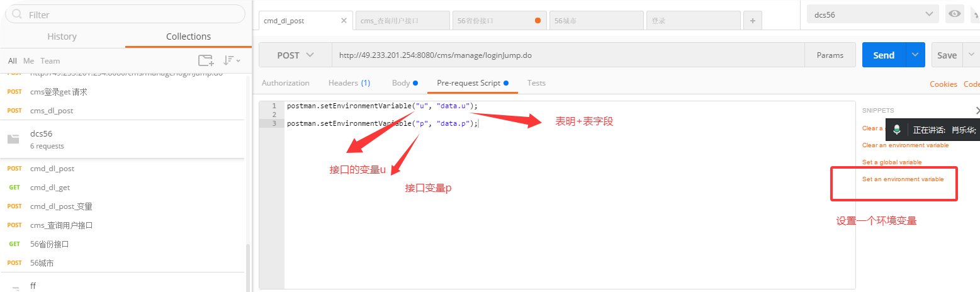This screenshot has width=980, height=292.
Task: Open the Authorization tab
Action: pyautogui.click(x=286, y=83)
